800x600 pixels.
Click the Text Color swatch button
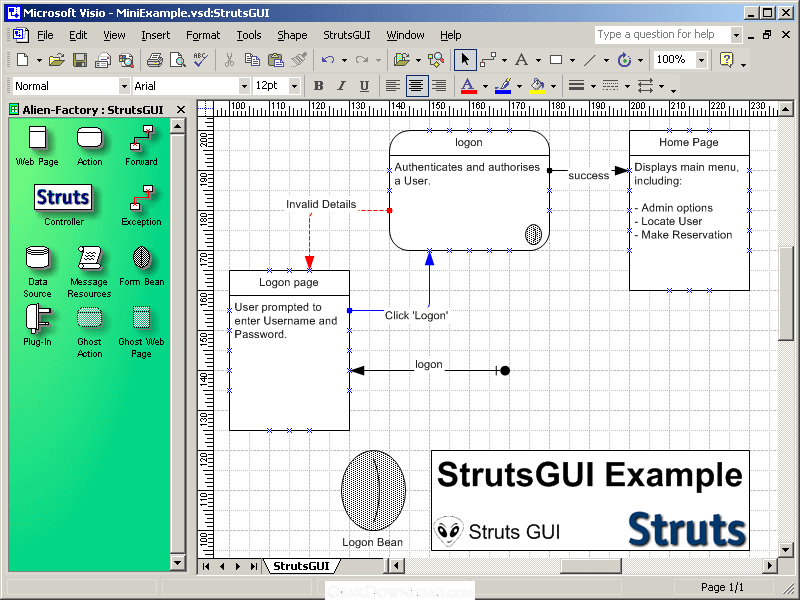coord(468,86)
